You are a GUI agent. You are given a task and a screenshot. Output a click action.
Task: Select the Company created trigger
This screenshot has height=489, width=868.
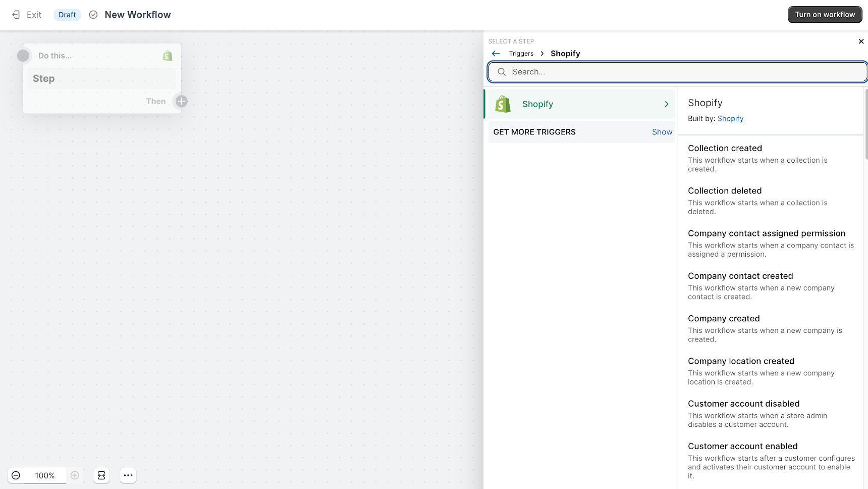(x=770, y=328)
